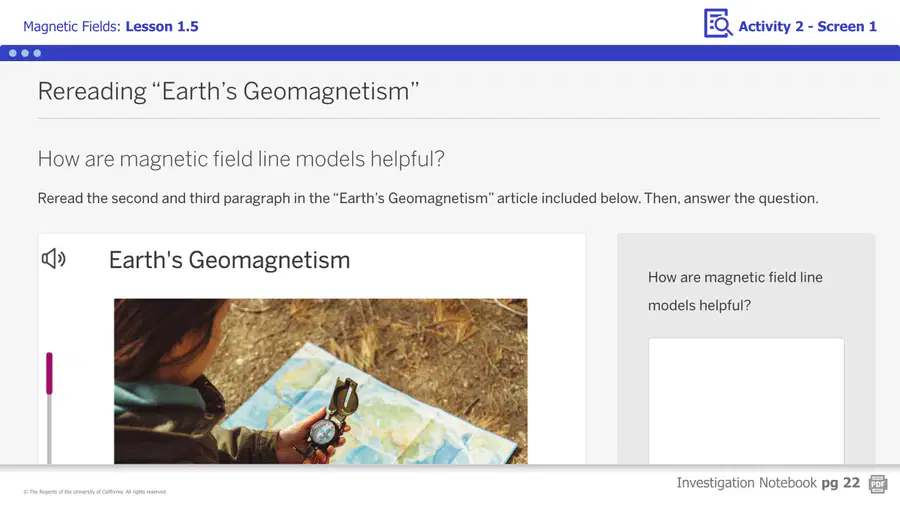Select the first progress dot
This screenshot has width=900, height=506.
[x=13, y=53]
